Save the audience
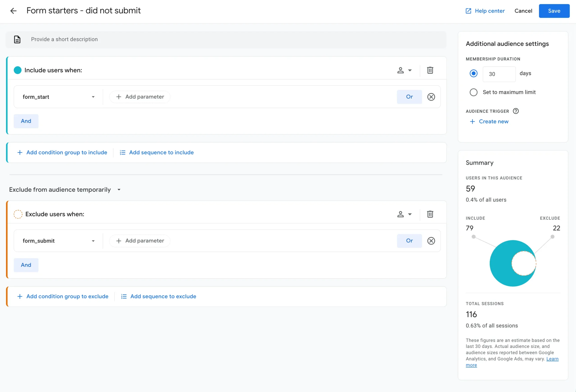 coord(554,11)
